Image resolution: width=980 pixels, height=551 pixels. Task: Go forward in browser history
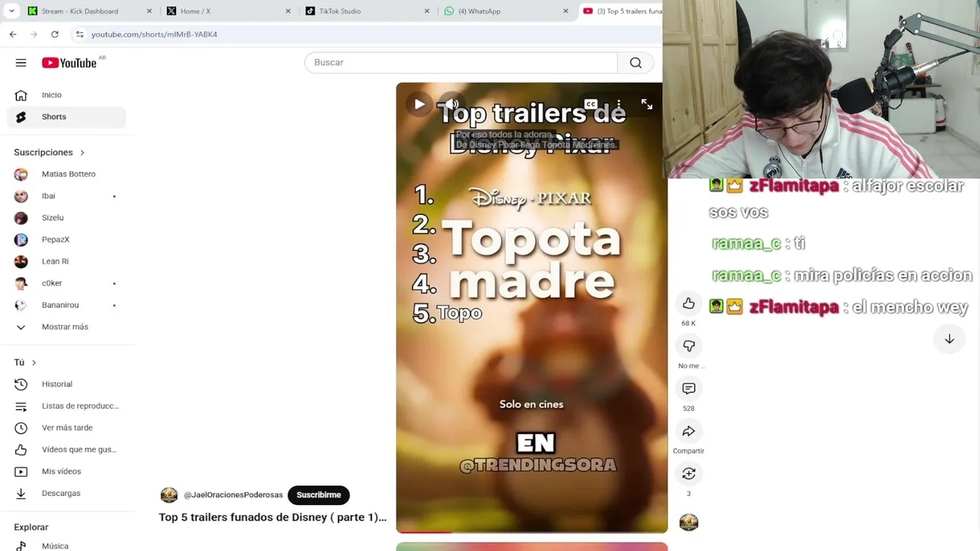click(x=34, y=34)
